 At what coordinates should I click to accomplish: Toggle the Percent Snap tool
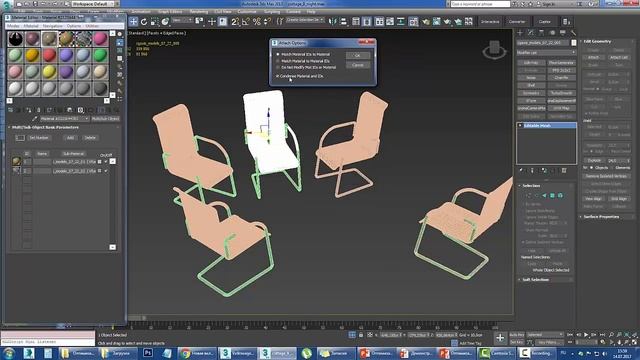[x=256, y=22]
